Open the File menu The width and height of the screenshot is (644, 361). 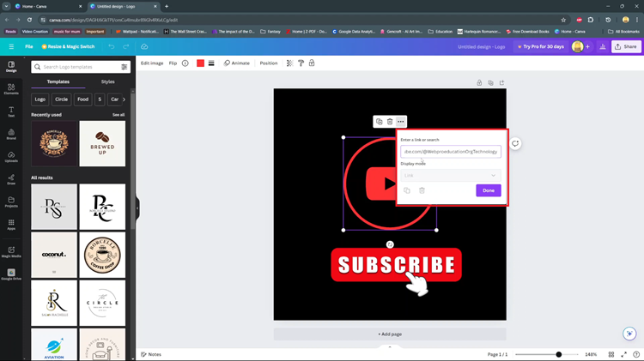click(x=28, y=47)
